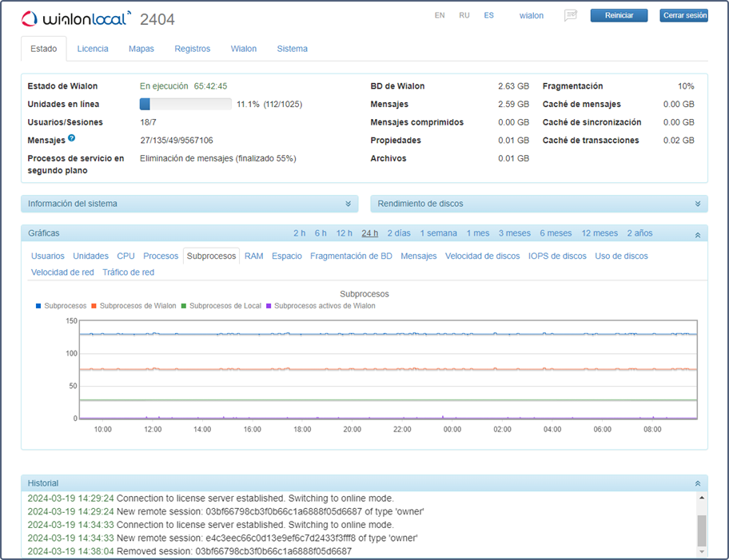Toggle Subprocesos de Local legend series

221,306
